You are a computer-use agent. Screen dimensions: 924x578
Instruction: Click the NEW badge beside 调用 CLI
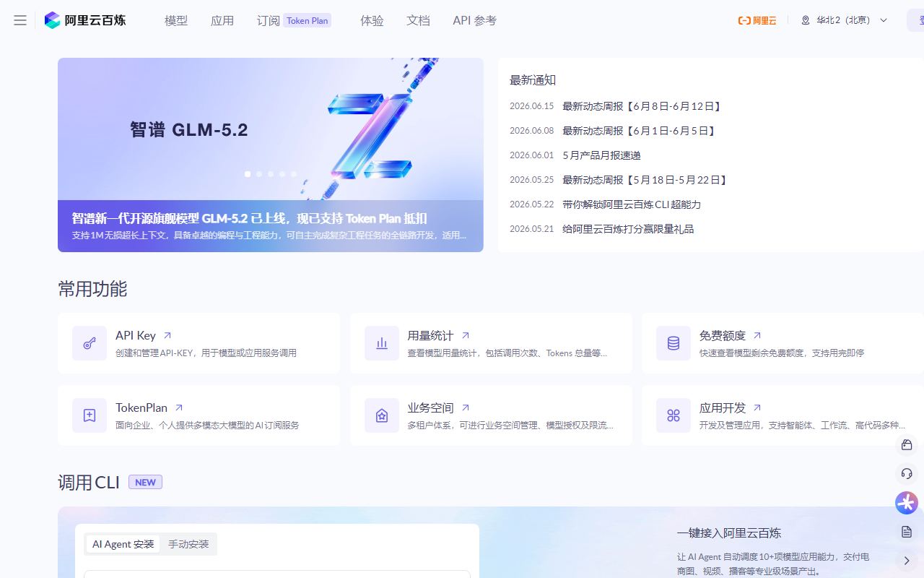point(145,482)
